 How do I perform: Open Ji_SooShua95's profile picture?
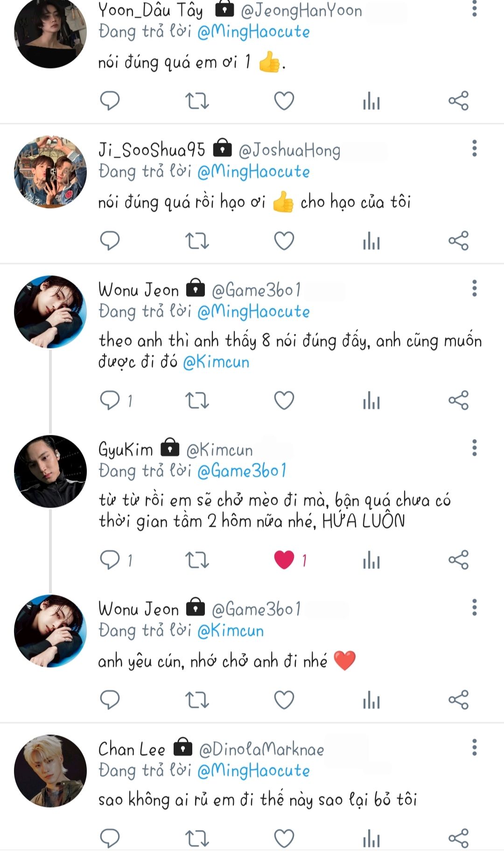tap(50, 172)
